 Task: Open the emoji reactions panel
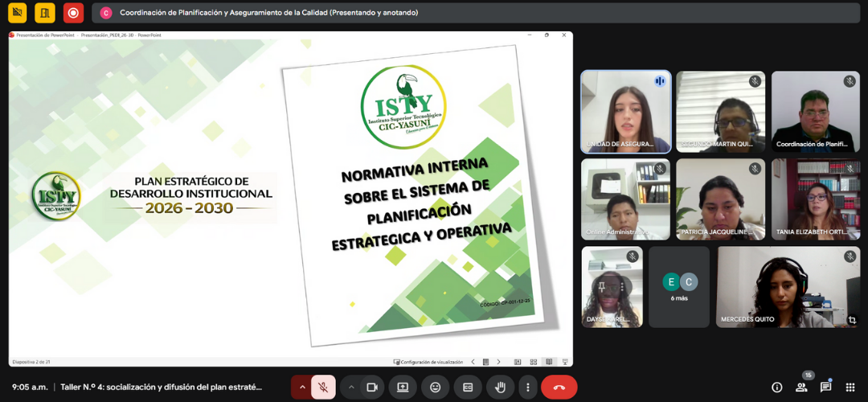[x=435, y=387]
